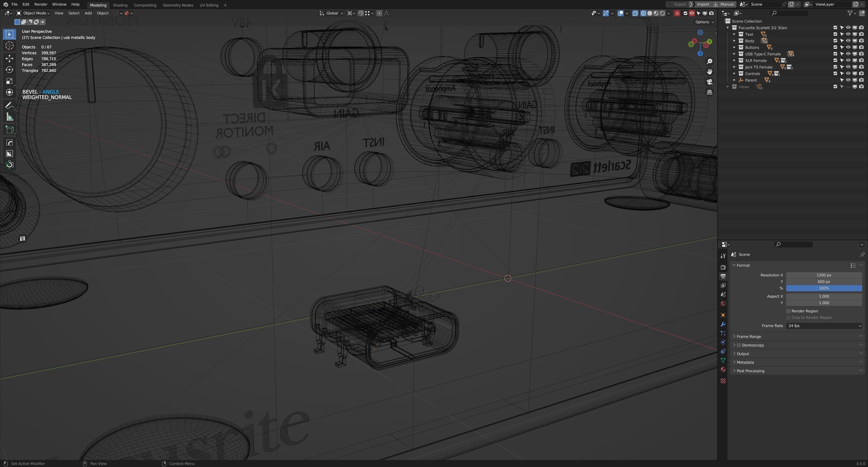Select the Transform tool

pos(9,92)
